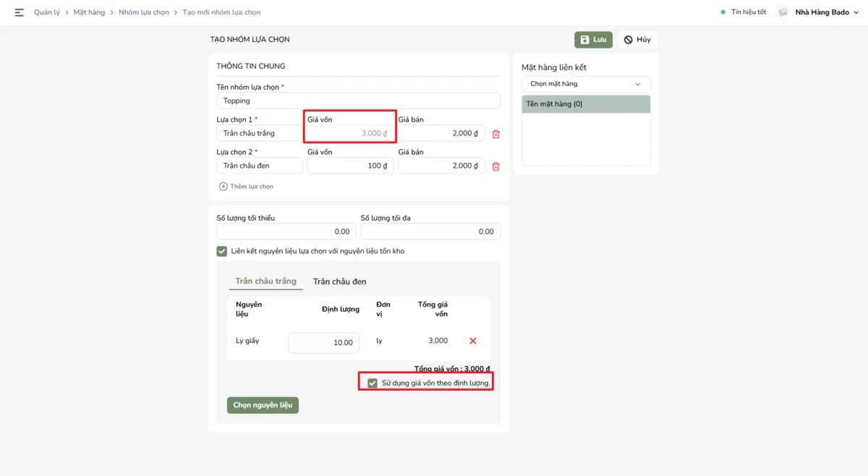This screenshot has height=476, width=868.
Task: Click Giá vốn field showing 3,000 đ
Action: (x=350, y=133)
